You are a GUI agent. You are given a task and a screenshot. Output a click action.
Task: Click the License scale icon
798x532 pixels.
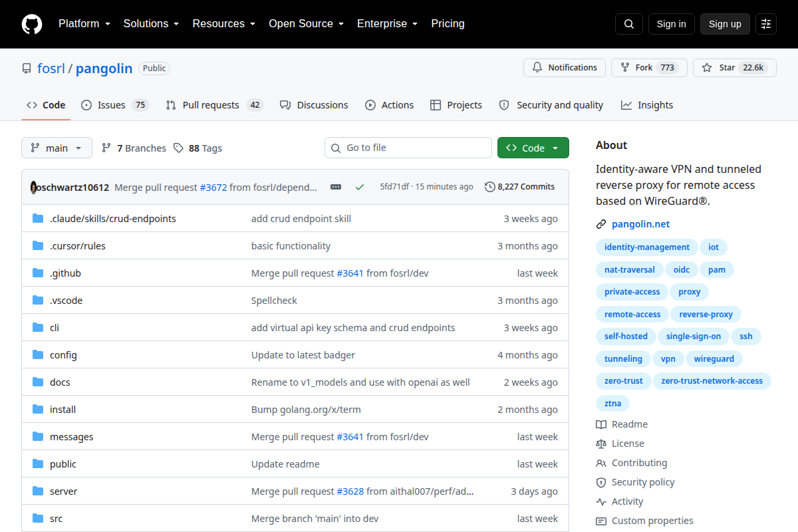pyautogui.click(x=601, y=444)
